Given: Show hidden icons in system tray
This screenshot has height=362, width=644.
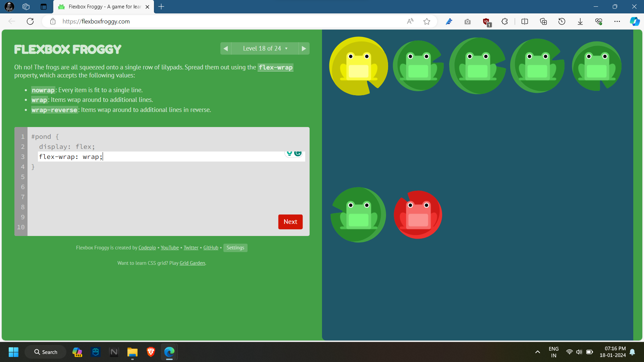Looking at the screenshot, I should tap(537, 352).
